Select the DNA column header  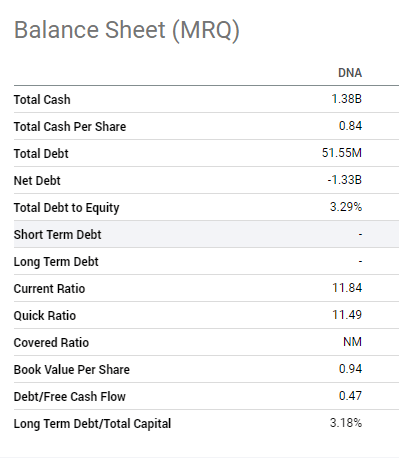tap(350, 73)
